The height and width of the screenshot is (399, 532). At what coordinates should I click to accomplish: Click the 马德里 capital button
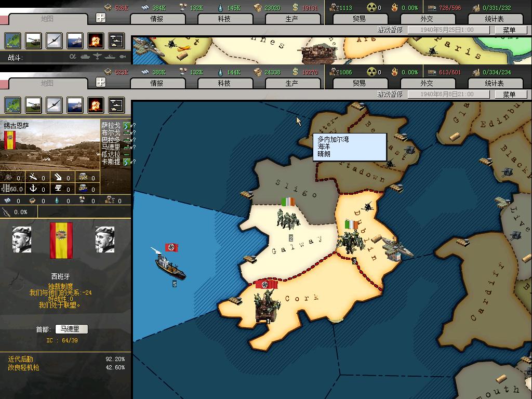click(71, 329)
